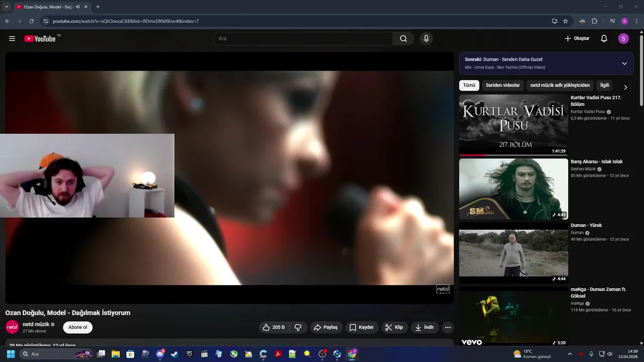Click volume icon in system tray
The image size is (644, 362).
609,354
